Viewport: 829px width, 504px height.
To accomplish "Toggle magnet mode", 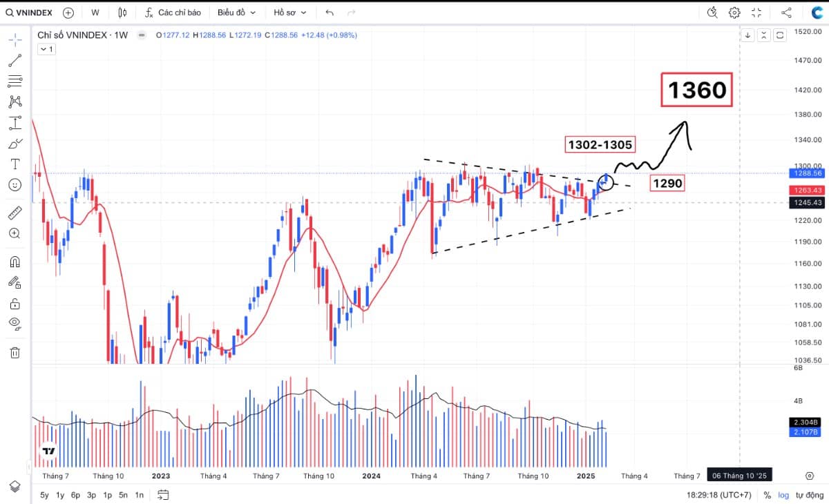I will click(x=15, y=262).
